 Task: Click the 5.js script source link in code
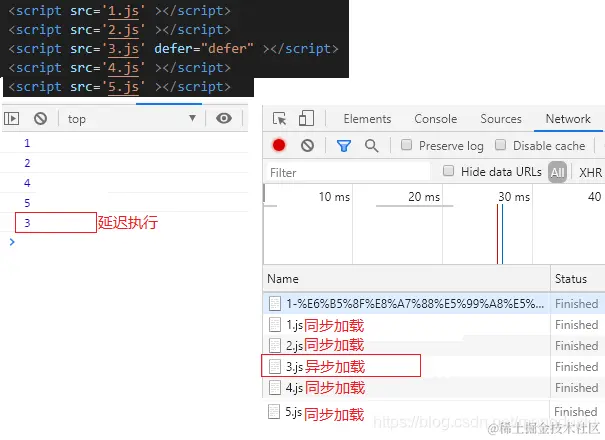coord(123,87)
